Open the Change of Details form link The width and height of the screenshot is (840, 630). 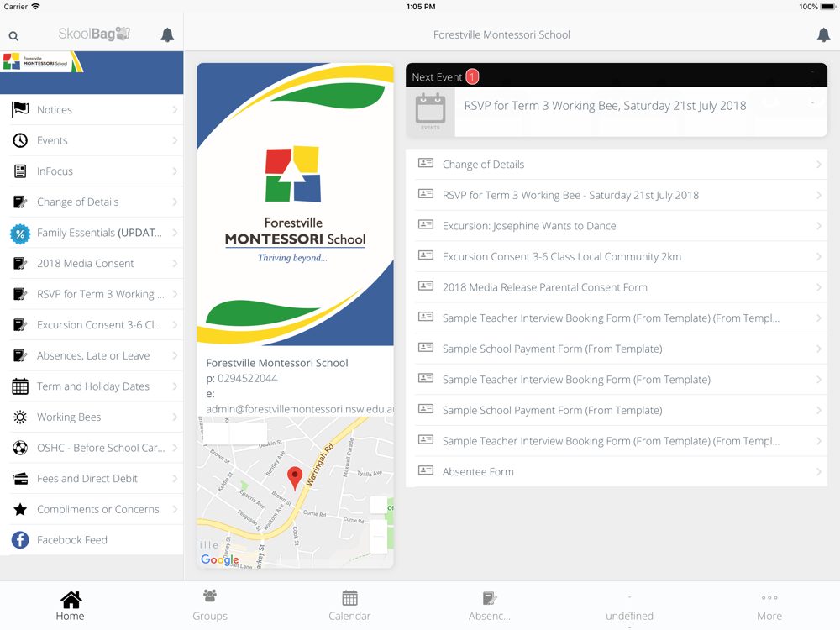point(483,165)
